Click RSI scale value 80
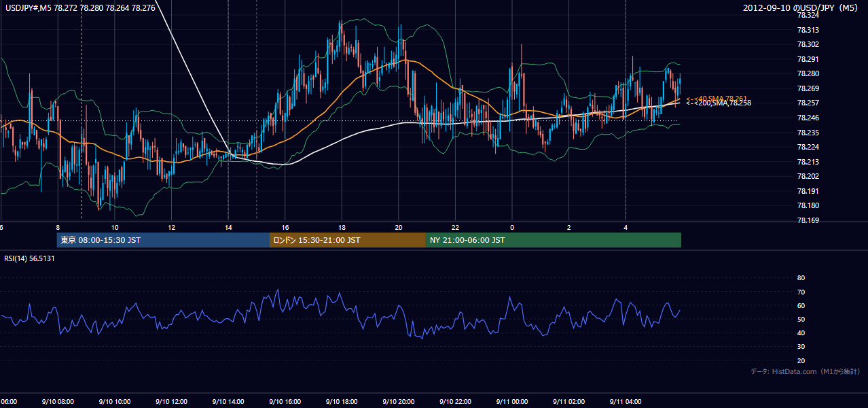The width and height of the screenshot is (868, 408). (x=801, y=278)
